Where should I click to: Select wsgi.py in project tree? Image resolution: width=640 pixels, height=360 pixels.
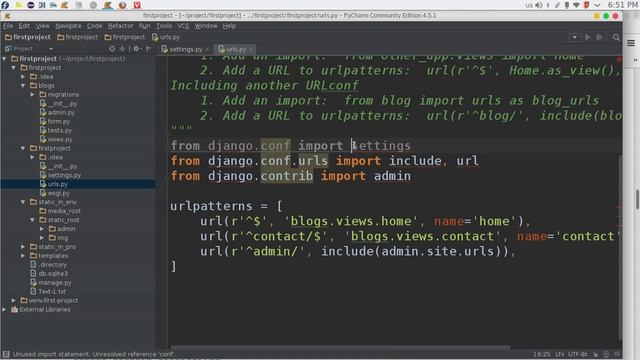58,193
